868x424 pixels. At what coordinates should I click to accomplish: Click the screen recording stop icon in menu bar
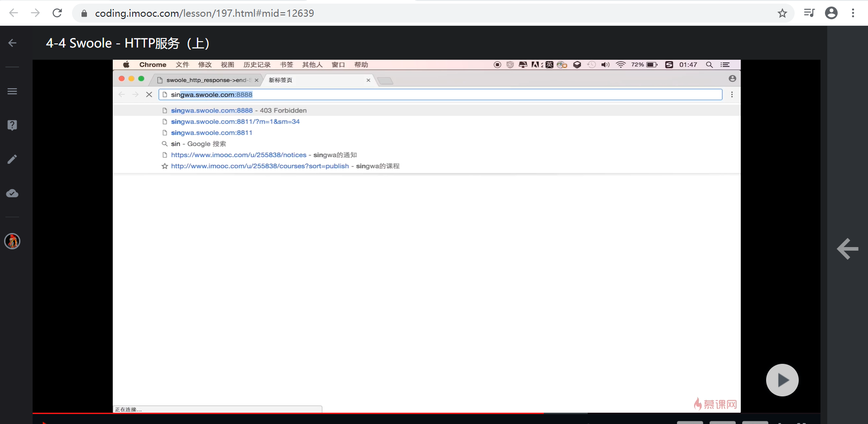497,65
